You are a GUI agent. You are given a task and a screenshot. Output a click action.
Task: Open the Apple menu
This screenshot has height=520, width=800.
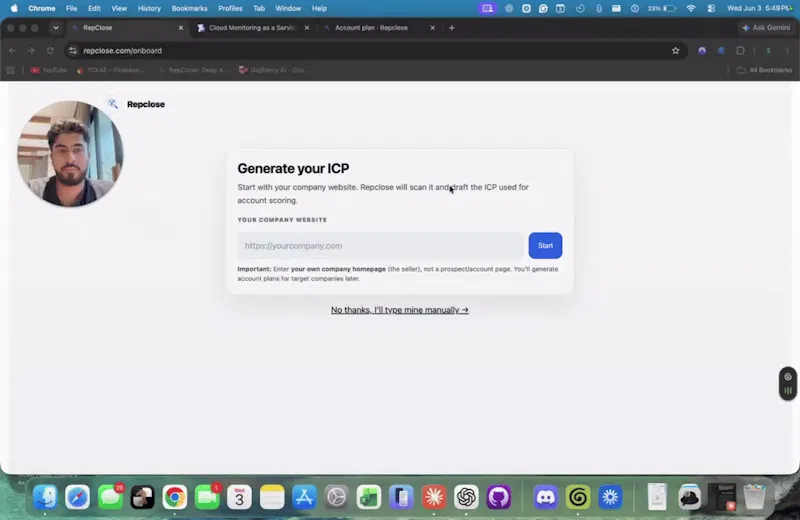click(14, 8)
